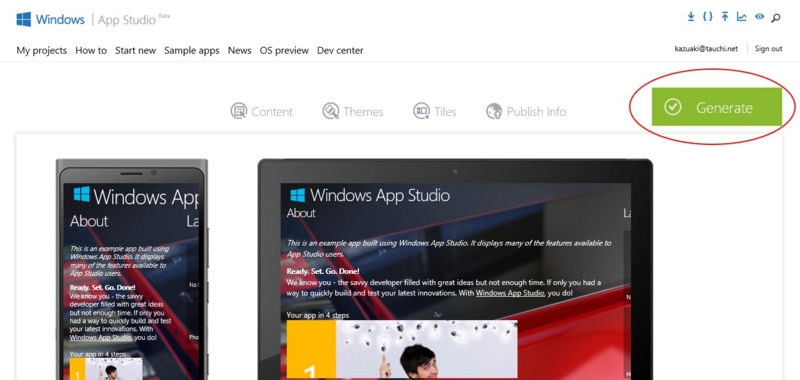Click the Publish Info globe icon
The height and width of the screenshot is (380, 800).
[x=494, y=111]
